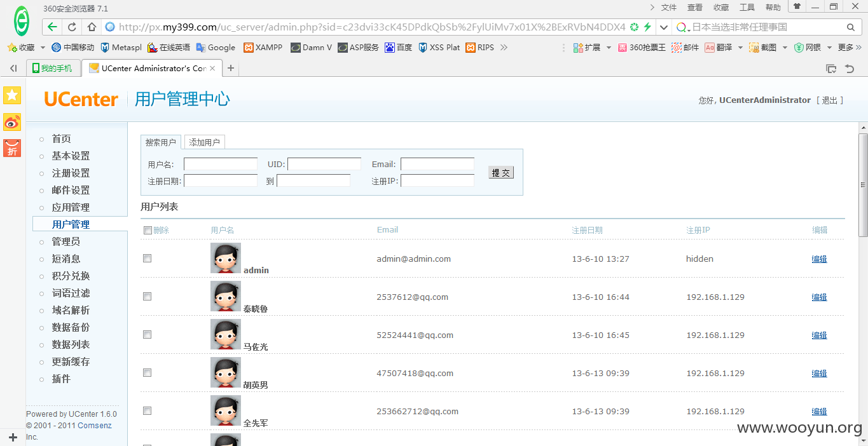Open the 更多 more extensions dropdown
The width and height of the screenshot is (868, 446).
tap(850, 48)
